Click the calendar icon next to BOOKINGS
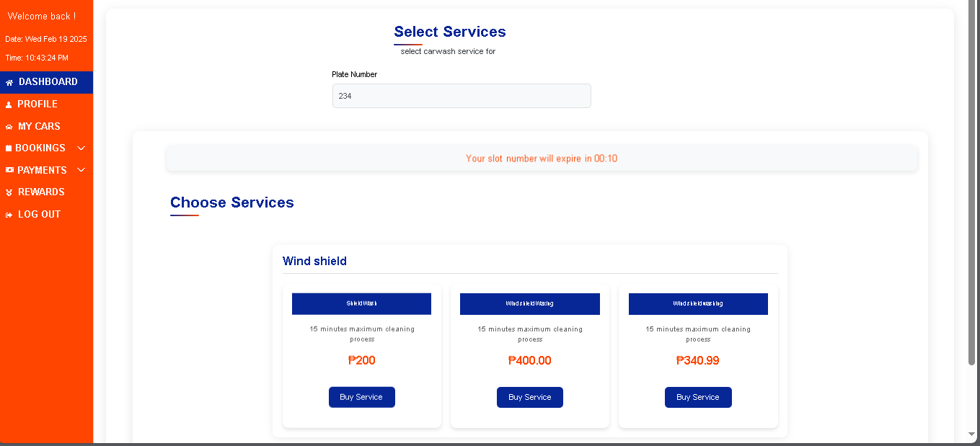 click(7, 148)
